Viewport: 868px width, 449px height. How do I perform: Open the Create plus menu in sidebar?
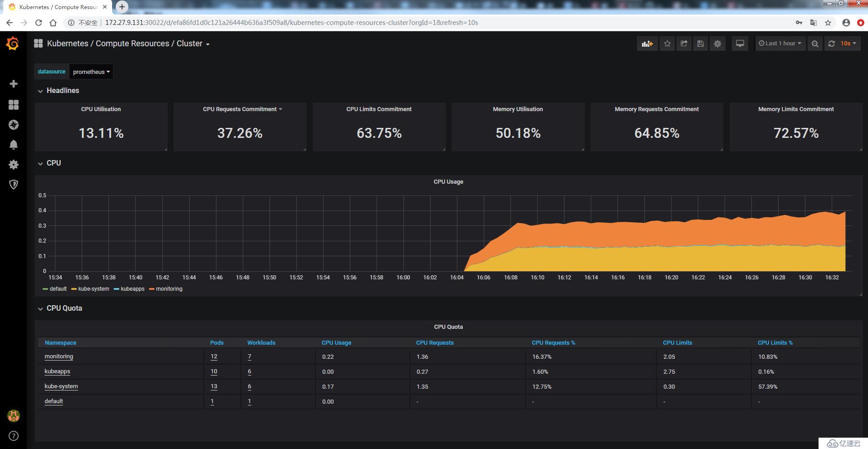coord(14,84)
